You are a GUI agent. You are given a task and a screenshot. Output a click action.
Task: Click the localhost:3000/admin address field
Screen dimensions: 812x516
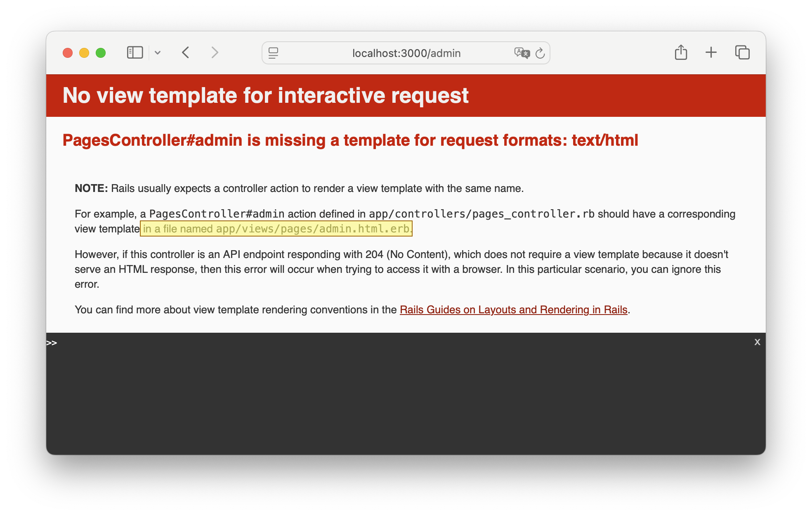tap(406, 53)
